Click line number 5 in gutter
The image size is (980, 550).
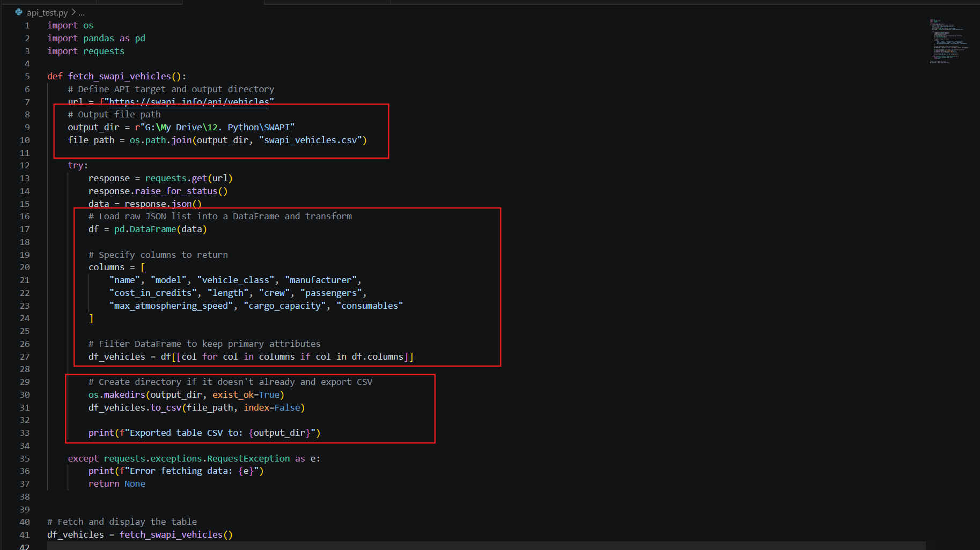pyautogui.click(x=27, y=76)
